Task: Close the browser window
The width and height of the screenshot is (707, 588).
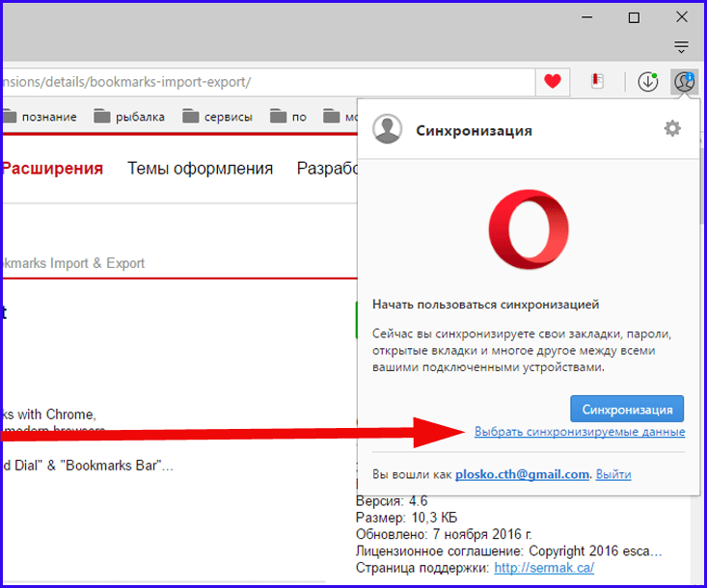Action: click(682, 17)
